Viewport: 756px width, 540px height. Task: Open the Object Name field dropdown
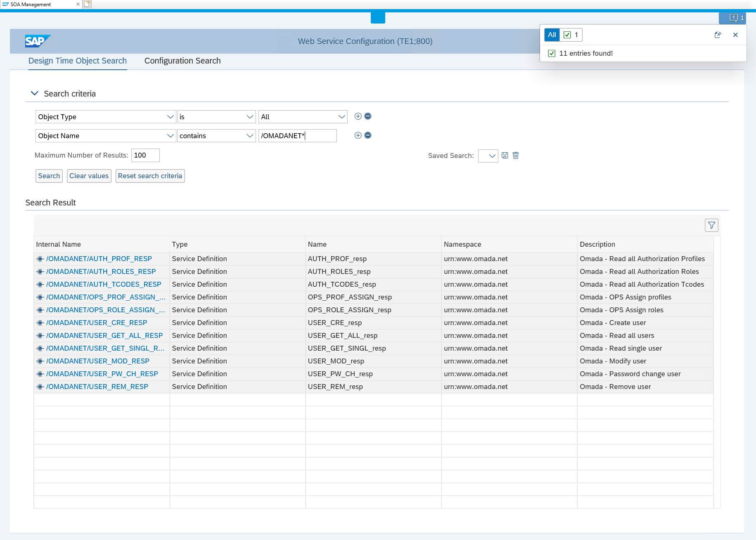170,136
